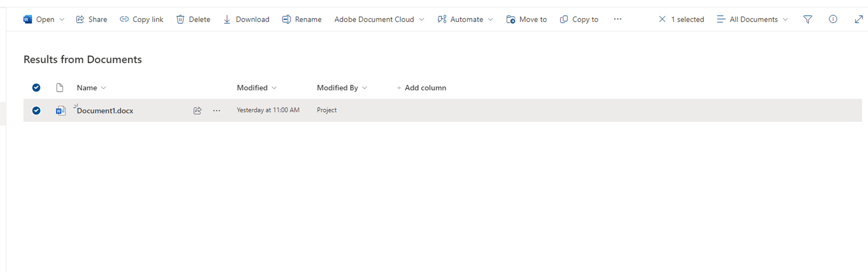Click the 'Project' modified-by cell
The height and width of the screenshot is (272, 868).
[x=327, y=110]
